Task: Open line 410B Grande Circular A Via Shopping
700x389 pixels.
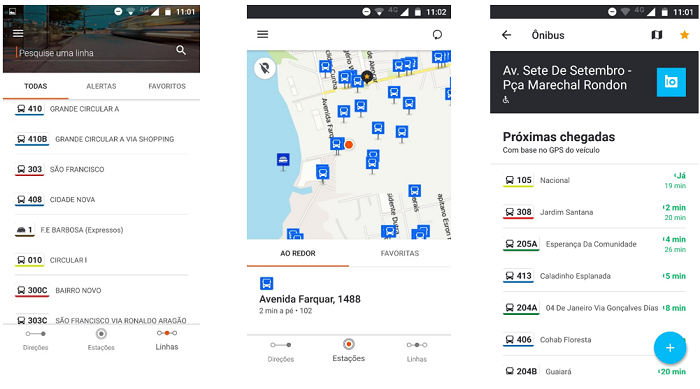Action: (x=101, y=139)
